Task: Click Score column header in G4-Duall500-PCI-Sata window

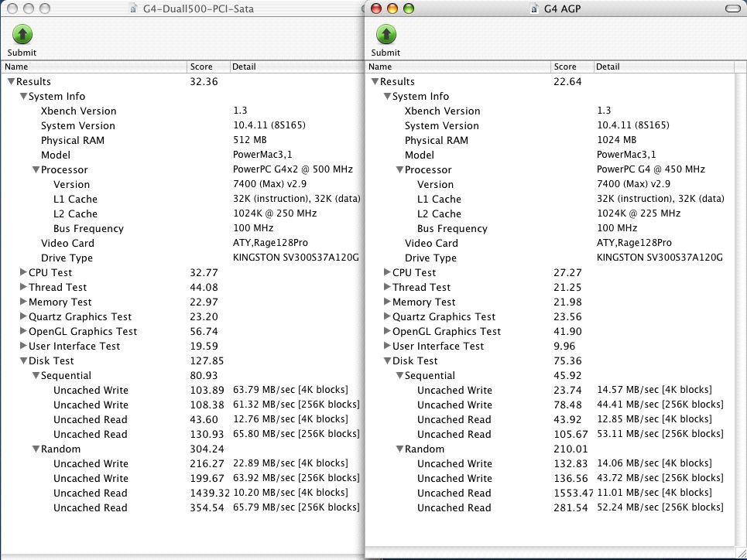Action: coord(209,67)
